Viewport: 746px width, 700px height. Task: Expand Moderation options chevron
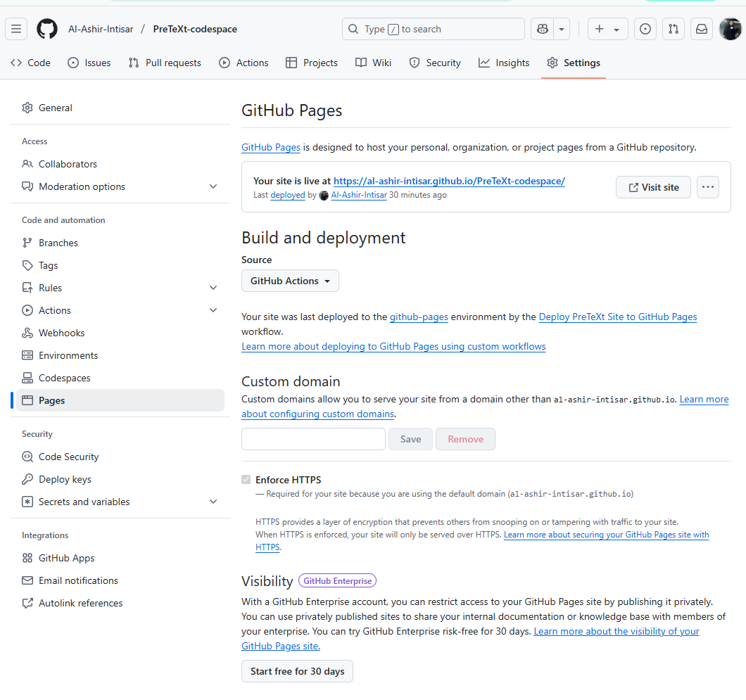click(x=213, y=186)
